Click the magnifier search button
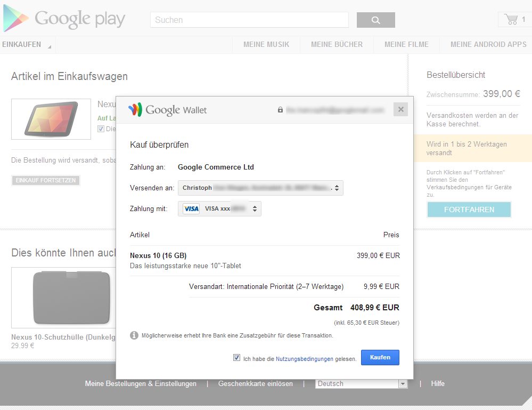 click(x=375, y=20)
